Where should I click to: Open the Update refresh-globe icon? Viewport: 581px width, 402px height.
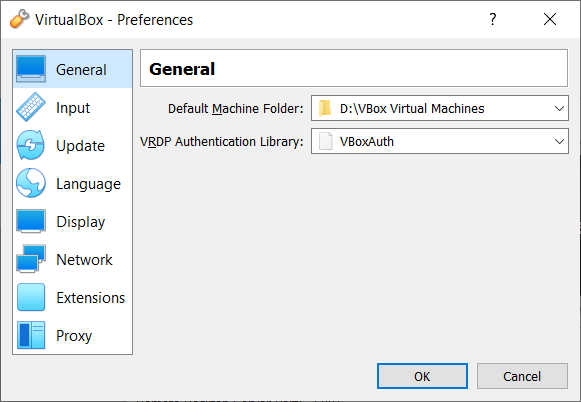click(x=31, y=145)
